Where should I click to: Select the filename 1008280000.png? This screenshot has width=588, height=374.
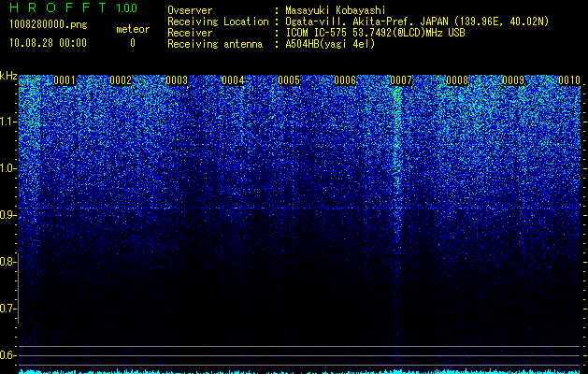click(x=49, y=25)
